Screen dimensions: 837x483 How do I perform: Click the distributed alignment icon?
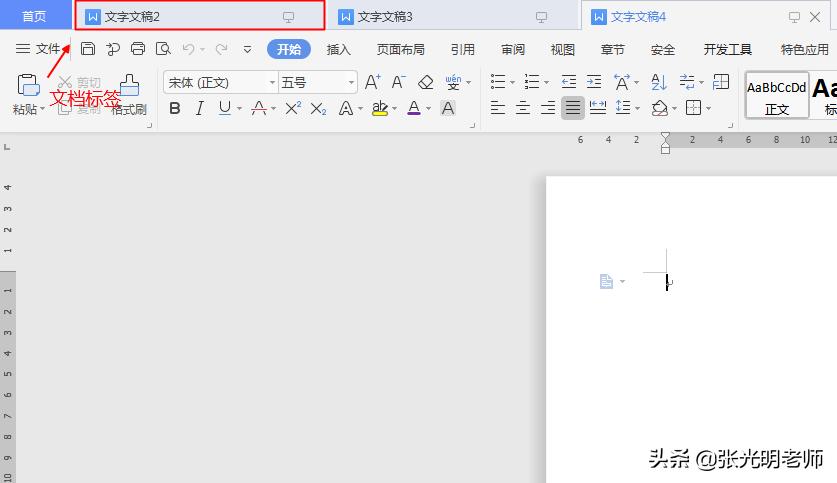point(597,108)
